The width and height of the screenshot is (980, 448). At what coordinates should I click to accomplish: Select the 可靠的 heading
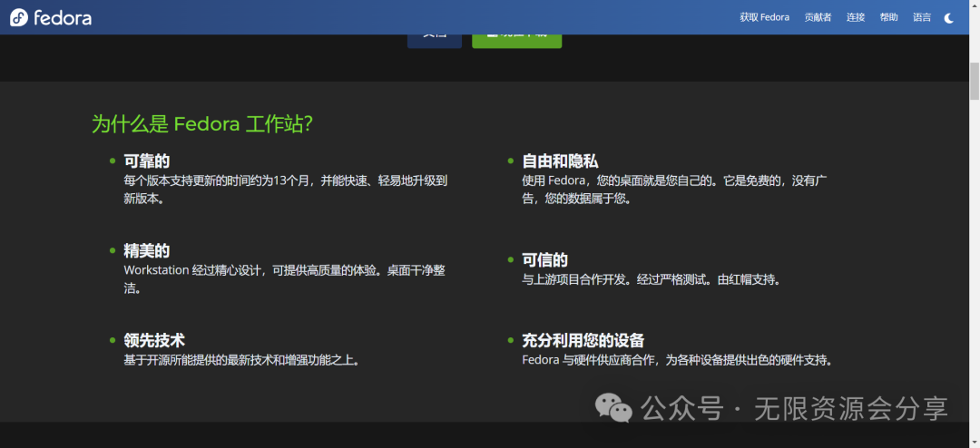click(x=147, y=161)
